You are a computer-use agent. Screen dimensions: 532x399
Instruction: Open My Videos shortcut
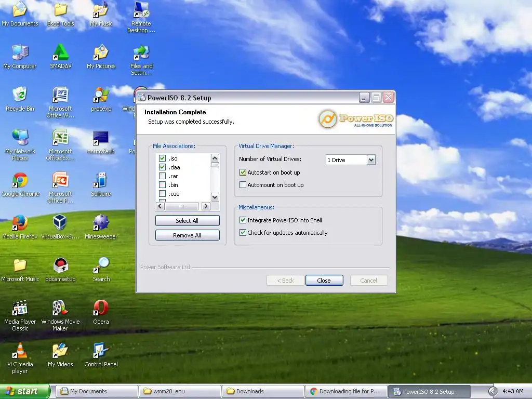(x=60, y=355)
